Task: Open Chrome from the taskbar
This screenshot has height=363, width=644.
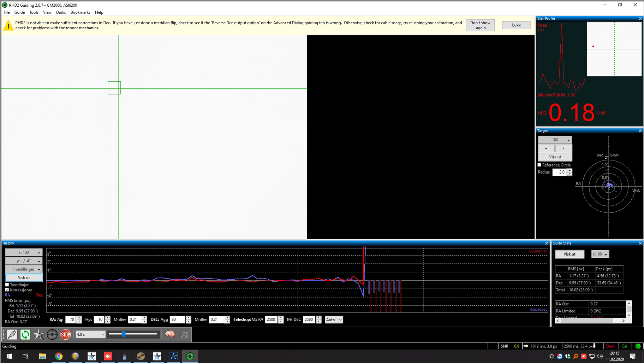Action: 59,356
